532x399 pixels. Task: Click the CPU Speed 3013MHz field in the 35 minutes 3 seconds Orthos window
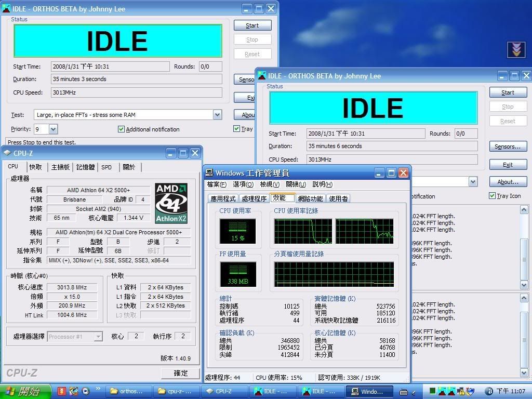(x=137, y=92)
